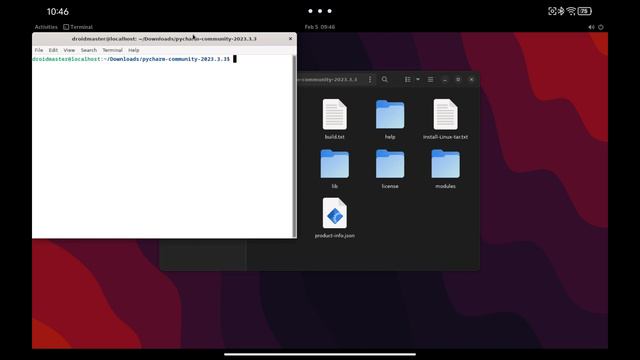Click the Android screen capture status icon
Image resolution: width=640 pixels, height=360 pixels.
(x=552, y=11)
